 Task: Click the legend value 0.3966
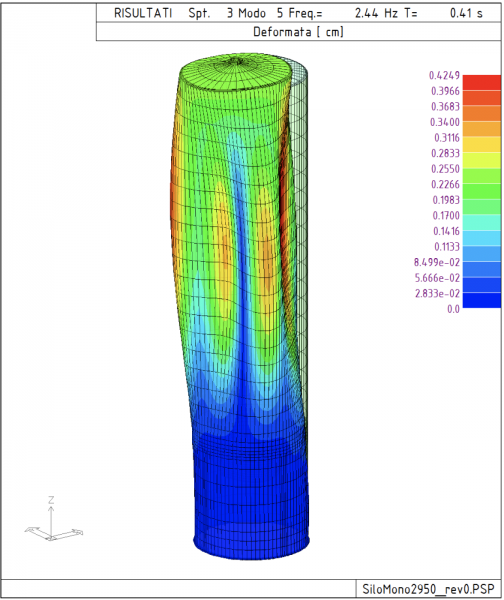(445, 91)
